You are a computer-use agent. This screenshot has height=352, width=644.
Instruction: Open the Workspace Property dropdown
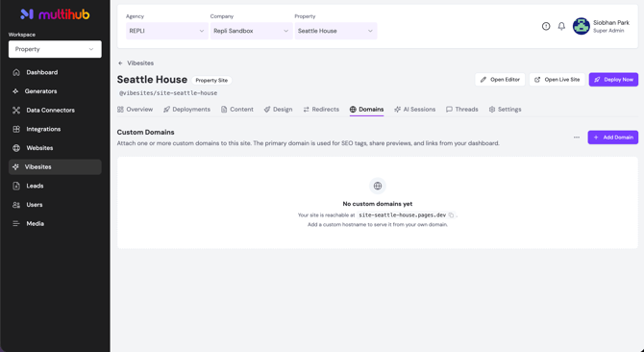[55, 49]
